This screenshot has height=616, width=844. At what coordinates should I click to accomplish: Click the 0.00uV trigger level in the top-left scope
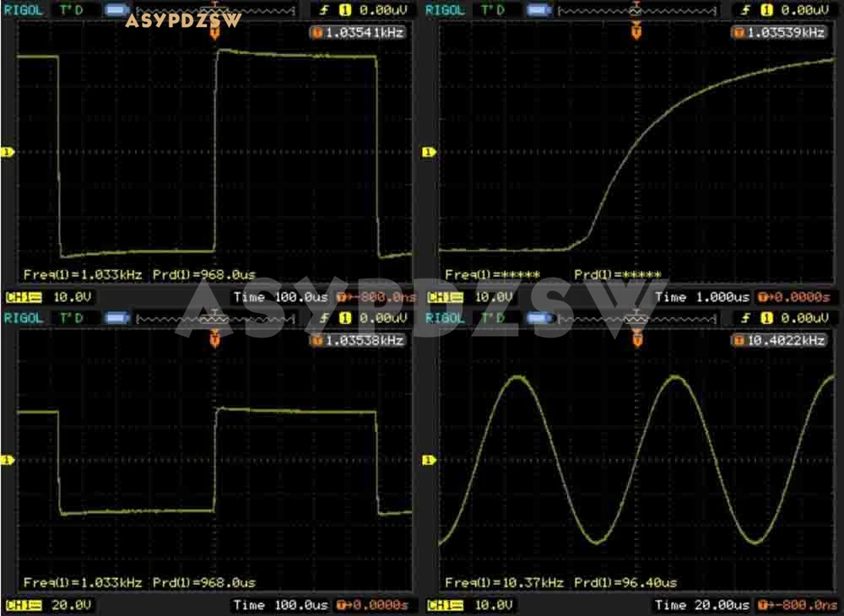[384, 10]
